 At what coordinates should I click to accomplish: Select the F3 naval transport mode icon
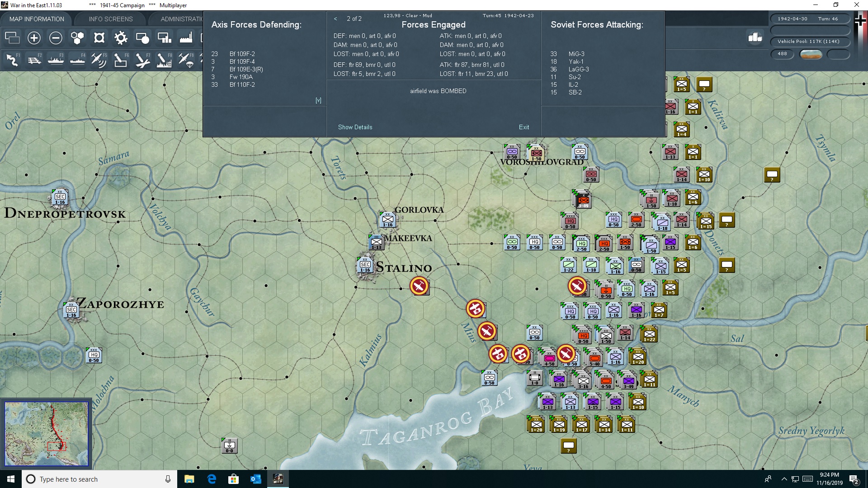pos(56,60)
